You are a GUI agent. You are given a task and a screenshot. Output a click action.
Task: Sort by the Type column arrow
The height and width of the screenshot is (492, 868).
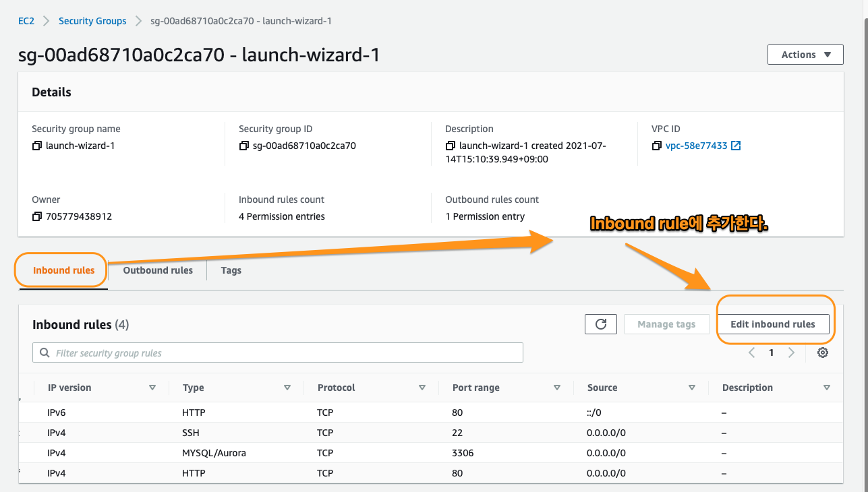click(287, 388)
